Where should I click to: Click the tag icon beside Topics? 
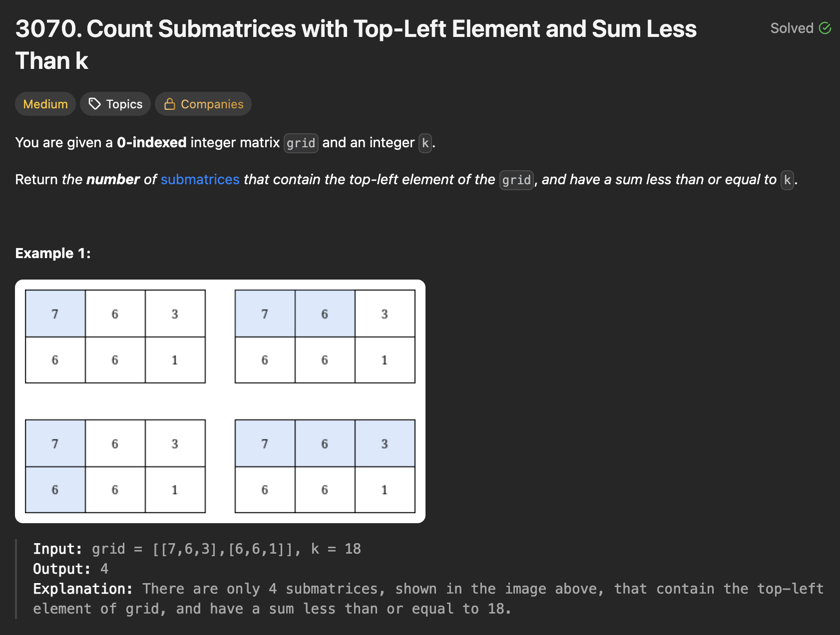click(x=94, y=104)
